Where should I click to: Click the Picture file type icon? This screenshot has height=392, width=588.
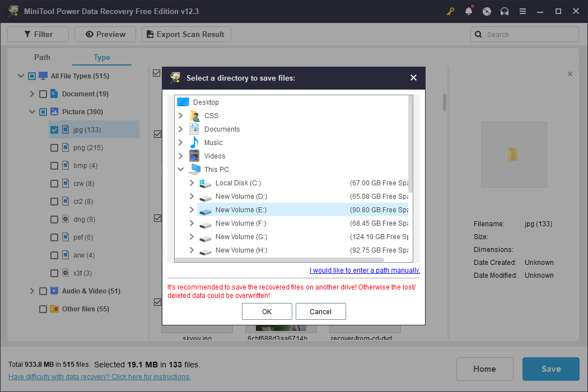(54, 111)
